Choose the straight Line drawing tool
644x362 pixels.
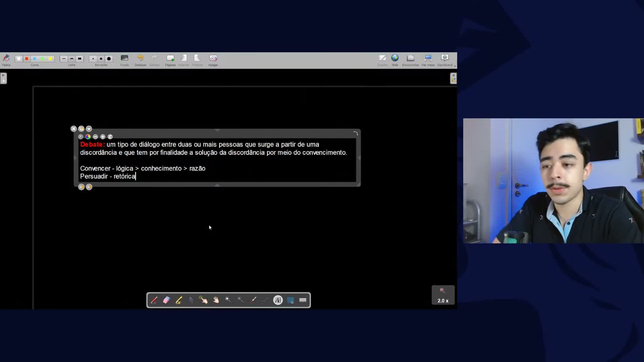tap(265, 300)
